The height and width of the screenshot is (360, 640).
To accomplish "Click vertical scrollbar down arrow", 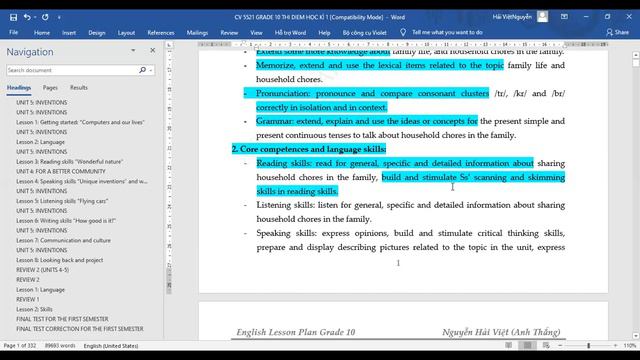I will coord(636,336).
